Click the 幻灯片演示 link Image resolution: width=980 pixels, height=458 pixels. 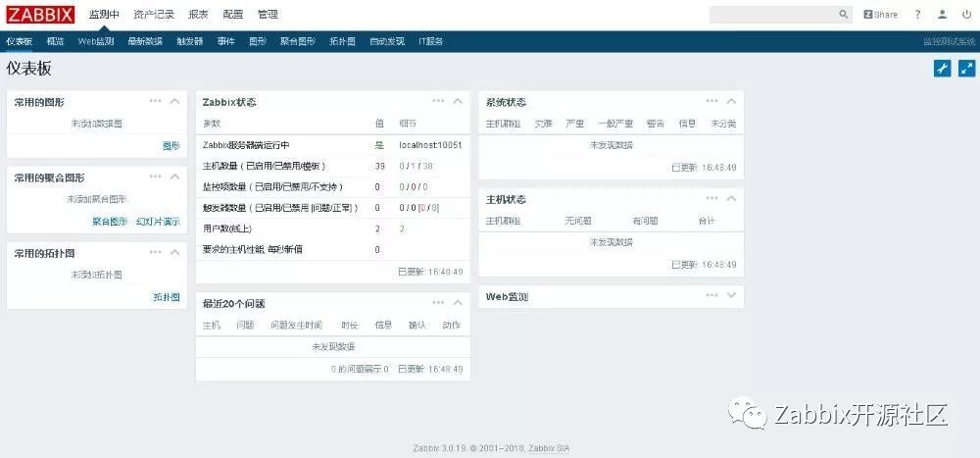[x=158, y=222]
